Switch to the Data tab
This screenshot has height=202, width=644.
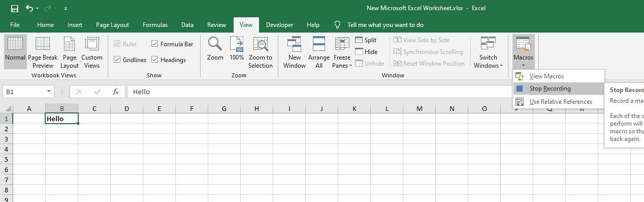[x=187, y=24]
